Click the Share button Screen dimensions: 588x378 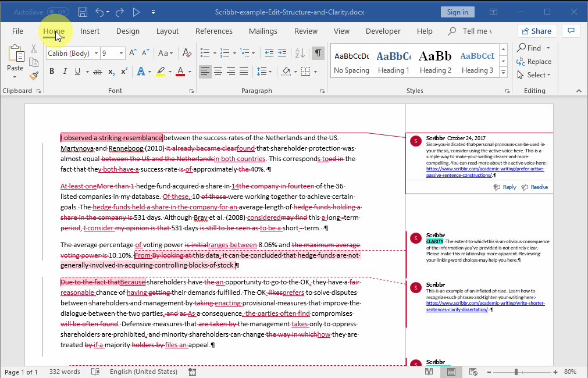pos(536,31)
